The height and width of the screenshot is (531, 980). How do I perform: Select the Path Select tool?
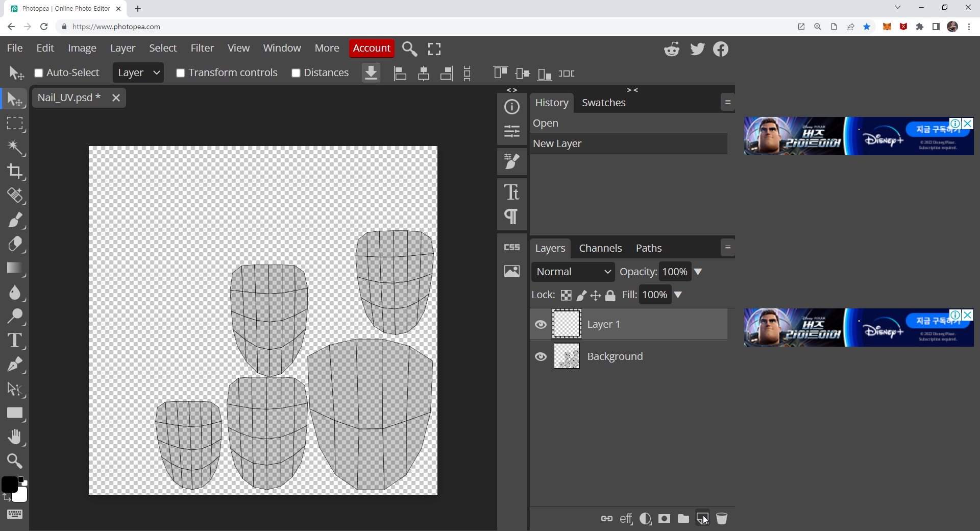point(15,389)
